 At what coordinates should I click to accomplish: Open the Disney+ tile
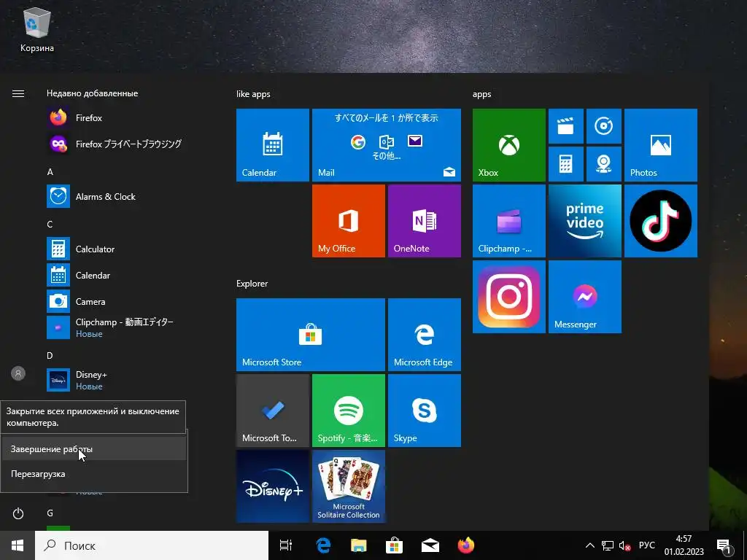click(x=273, y=486)
